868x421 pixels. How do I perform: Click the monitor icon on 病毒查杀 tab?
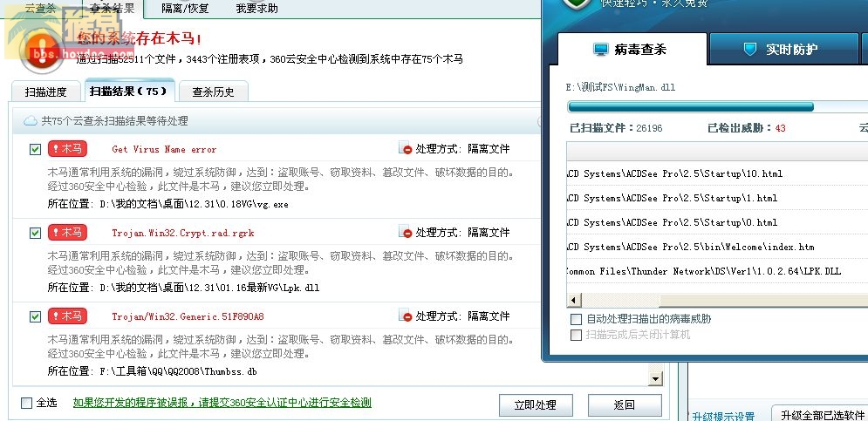tap(601, 50)
